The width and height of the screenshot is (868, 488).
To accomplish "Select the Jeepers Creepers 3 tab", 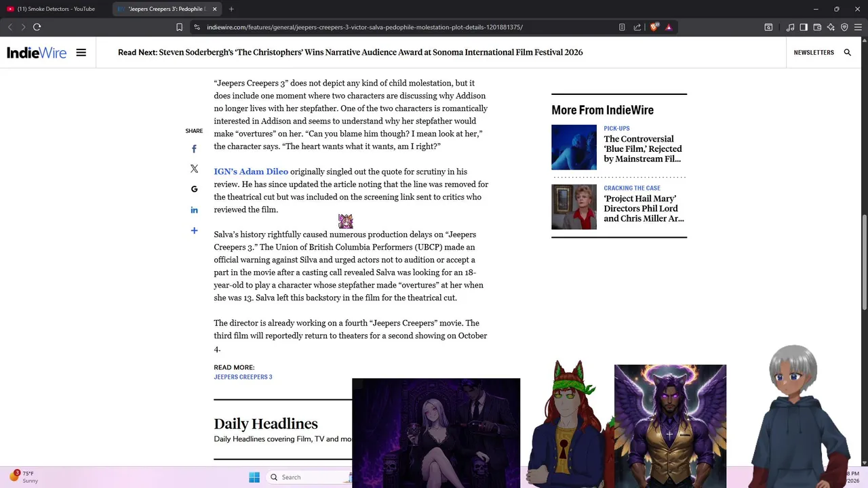I will coord(165,9).
